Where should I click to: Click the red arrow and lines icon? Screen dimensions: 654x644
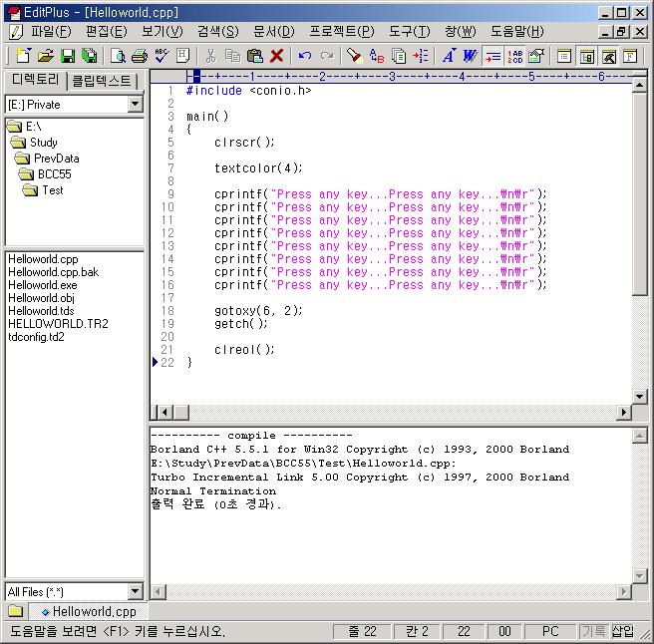[421, 56]
